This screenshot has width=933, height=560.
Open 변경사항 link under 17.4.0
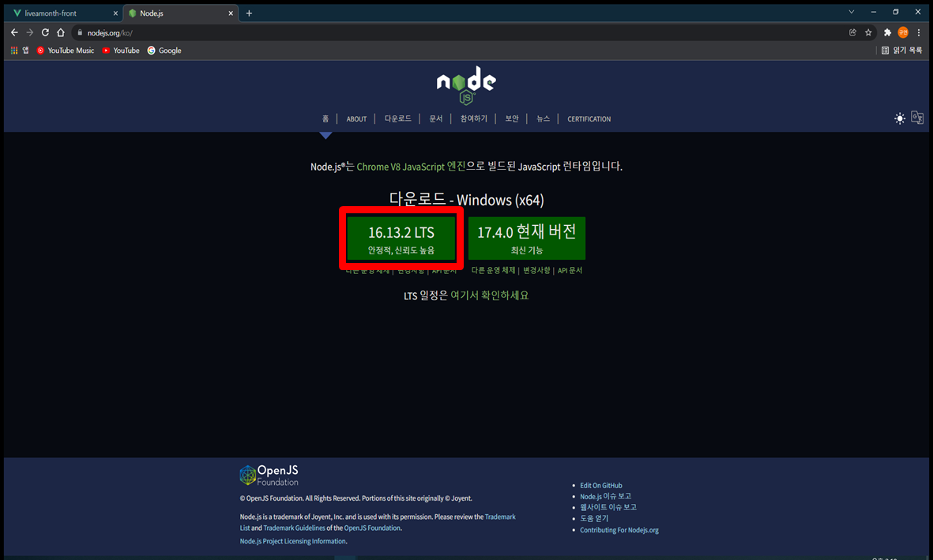[x=536, y=270]
